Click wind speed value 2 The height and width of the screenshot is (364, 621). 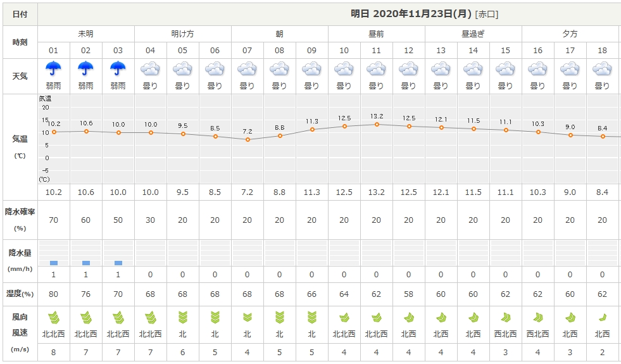tap(602, 353)
